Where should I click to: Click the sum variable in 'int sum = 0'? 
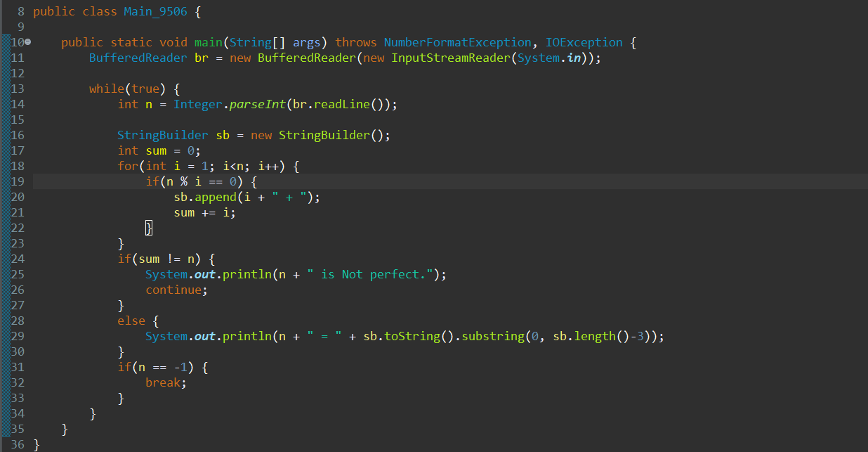click(156, 150)
